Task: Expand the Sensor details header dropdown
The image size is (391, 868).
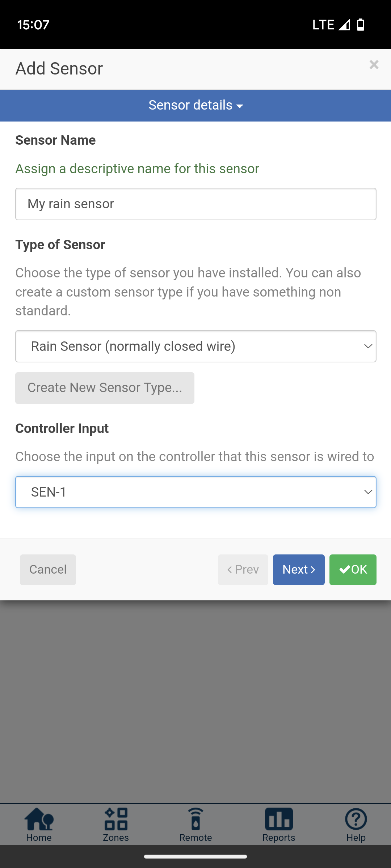Action: [x=195, y=105]
